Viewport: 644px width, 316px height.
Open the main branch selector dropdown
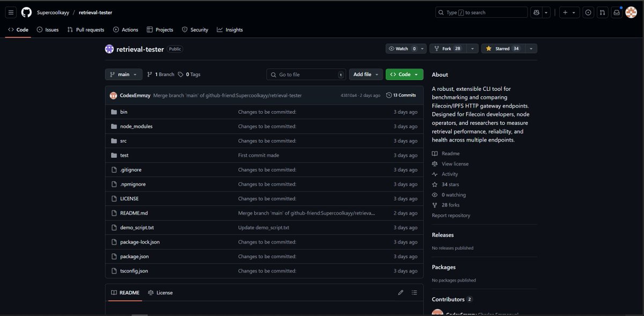124,75
